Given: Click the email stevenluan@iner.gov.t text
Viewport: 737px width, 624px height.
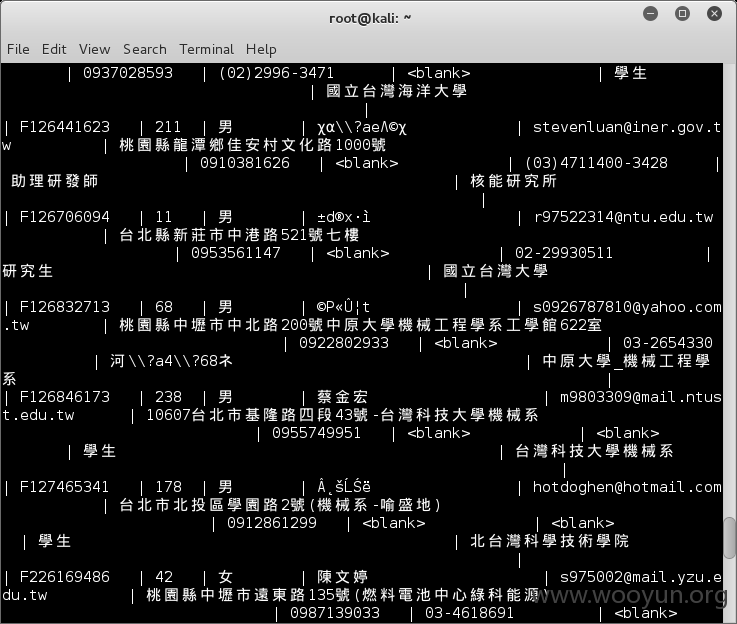Looking at the screenshot, I should pos(627,127).
